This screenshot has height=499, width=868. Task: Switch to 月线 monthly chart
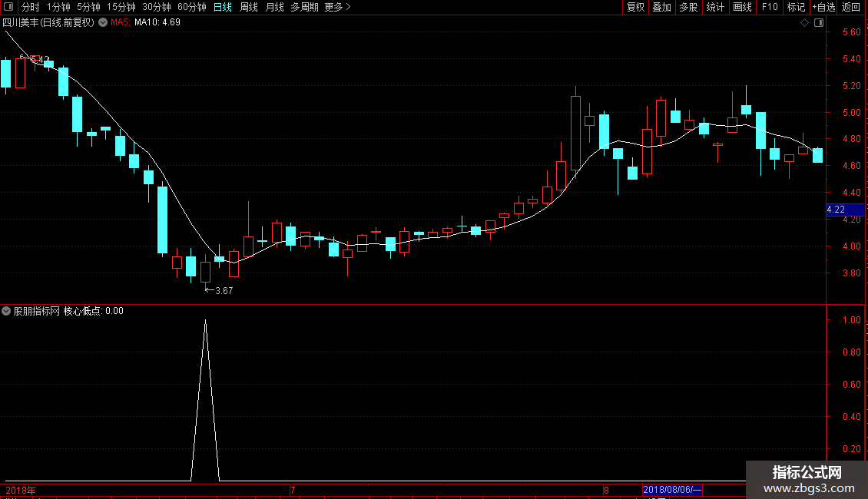[274, 7]
